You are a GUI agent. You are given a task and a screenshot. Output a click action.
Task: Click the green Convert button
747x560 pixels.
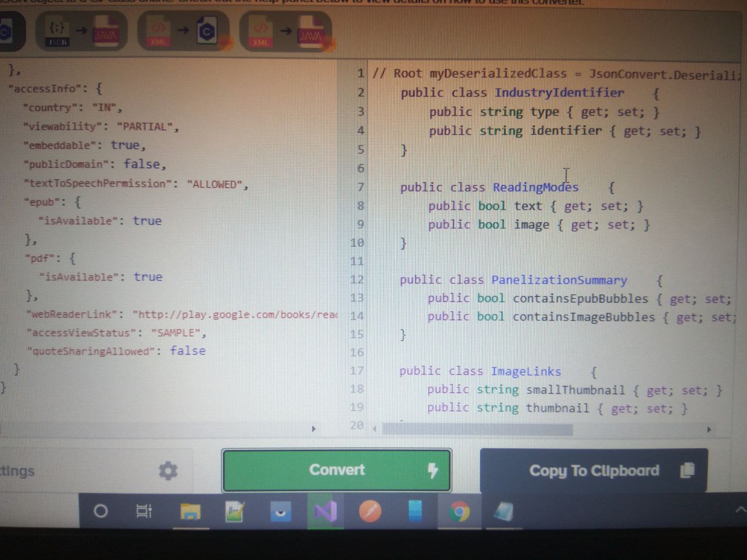click(337, 470)
